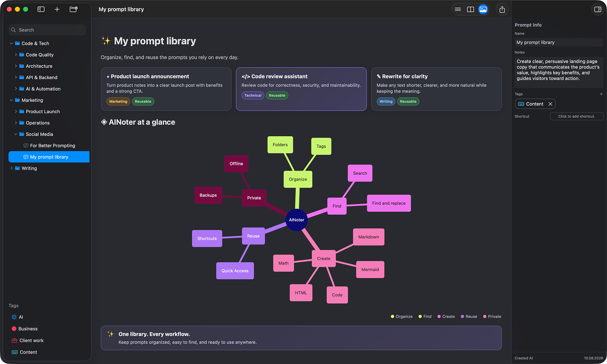Click the For Better Prompting chat icon
The height and width of the screenshot is (364, 607).
coord(26,146)
